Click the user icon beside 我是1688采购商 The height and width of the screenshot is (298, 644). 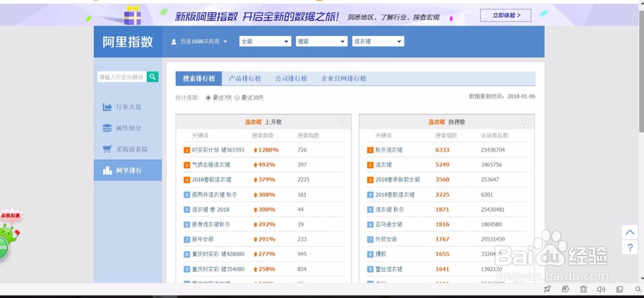pos(174,41)
